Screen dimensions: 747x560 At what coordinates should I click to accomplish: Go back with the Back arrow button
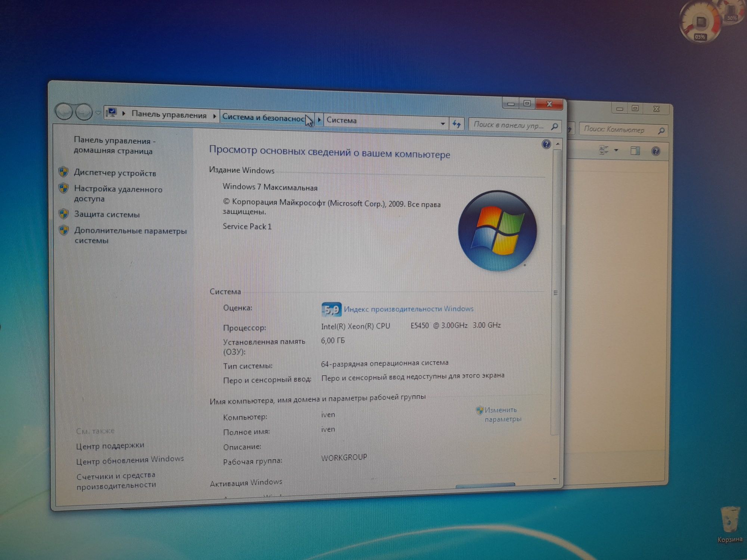pyautogui.click(x=64, y=111)
